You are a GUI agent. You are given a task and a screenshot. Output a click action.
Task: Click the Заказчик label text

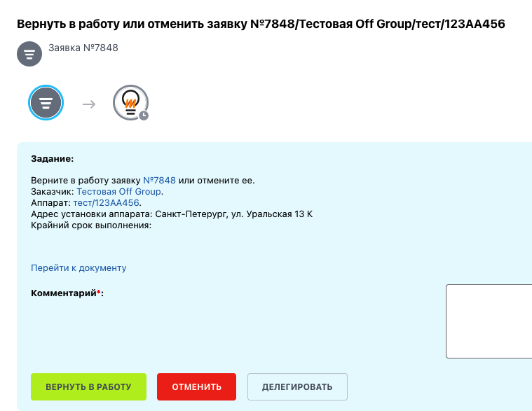(x=53, y=191)
